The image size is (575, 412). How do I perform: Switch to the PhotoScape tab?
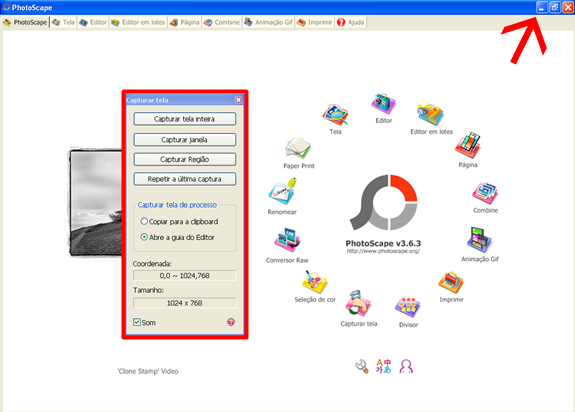(25, 22)
